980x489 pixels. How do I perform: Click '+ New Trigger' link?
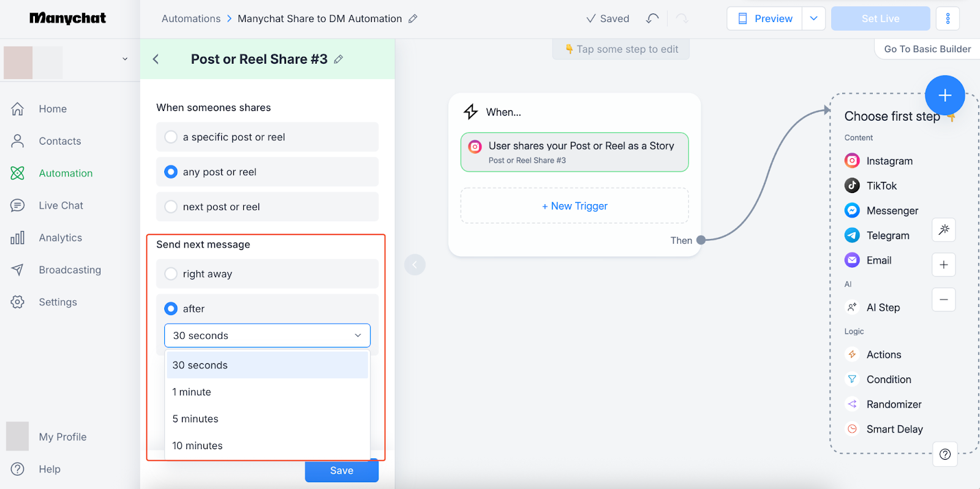tap(575, 206)
